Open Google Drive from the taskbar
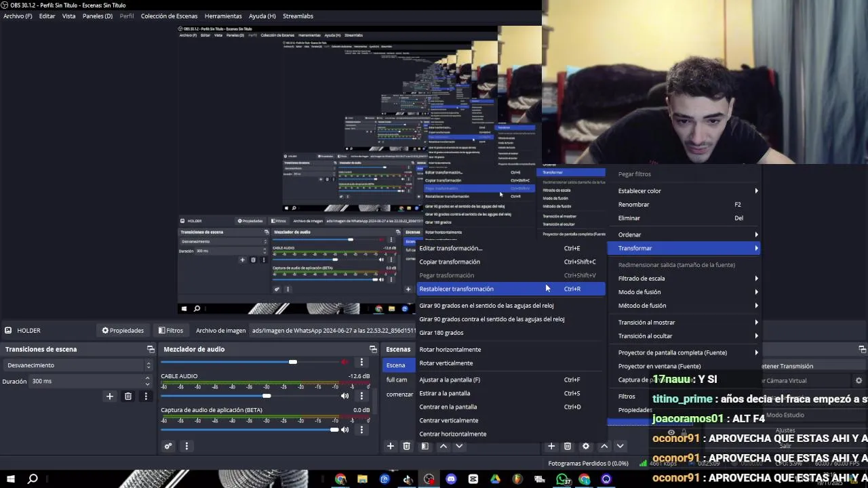The height and width of the screenshot is (488, 868). (495, 479)
